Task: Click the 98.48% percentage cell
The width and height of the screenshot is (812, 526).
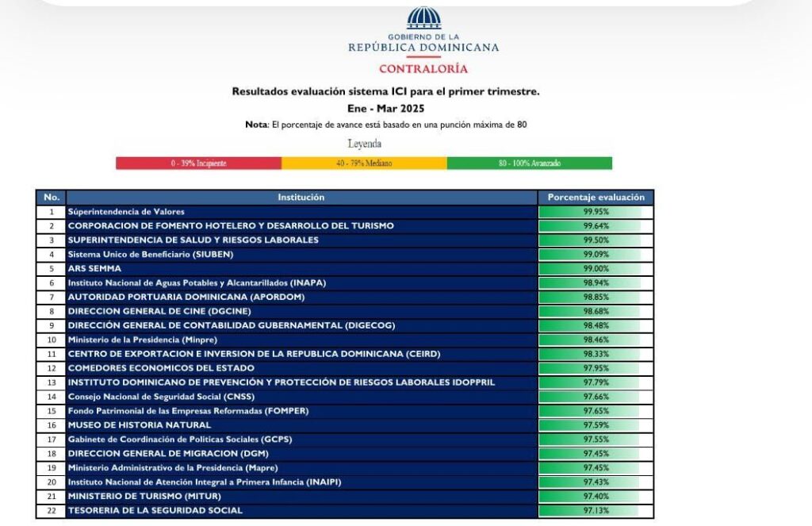Action: (596, 325)
